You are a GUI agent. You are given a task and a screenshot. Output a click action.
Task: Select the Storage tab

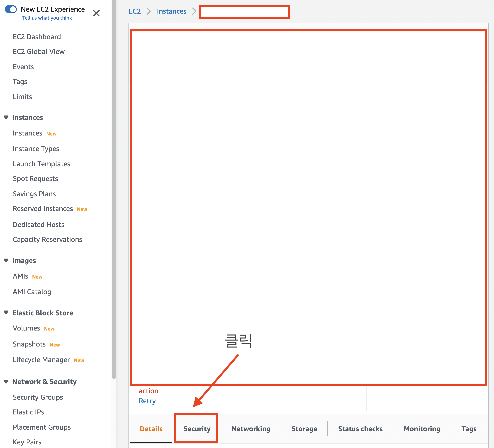click(304, 429)
